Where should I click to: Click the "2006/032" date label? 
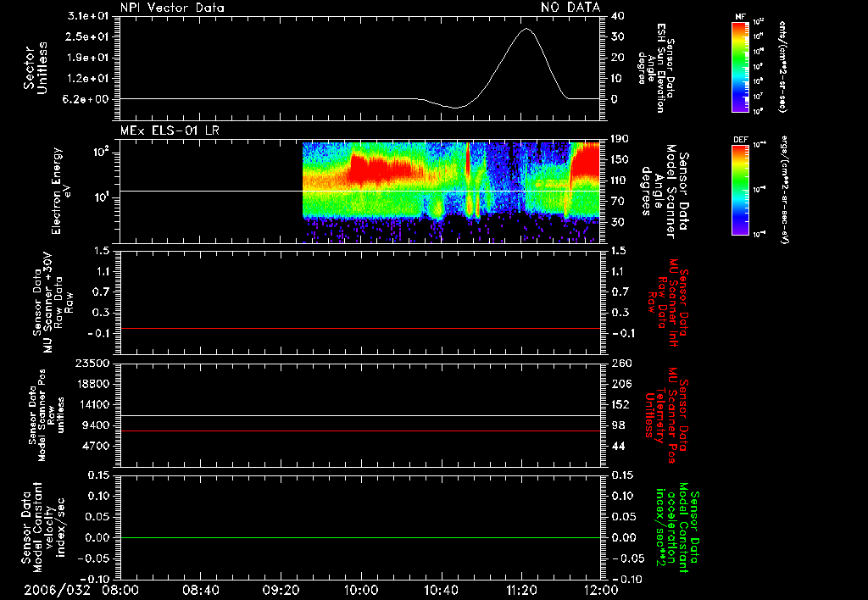tap(57, 590)
